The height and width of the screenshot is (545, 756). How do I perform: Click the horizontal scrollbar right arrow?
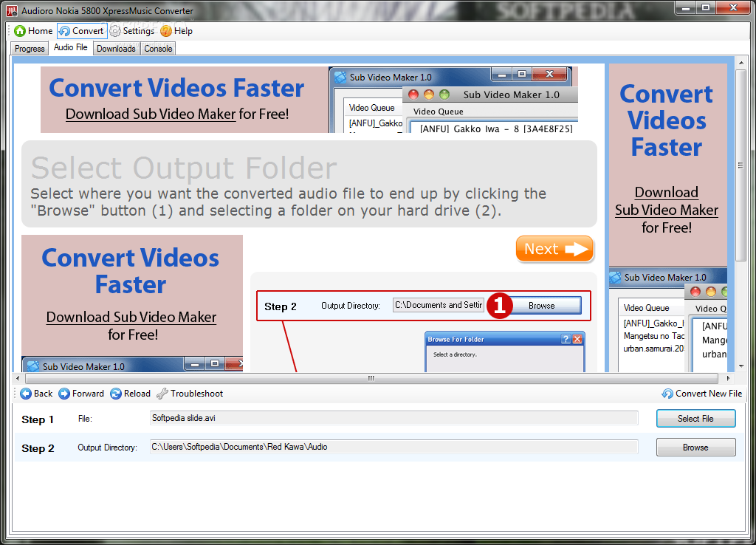pyautogui.click(x=729, y=378)
